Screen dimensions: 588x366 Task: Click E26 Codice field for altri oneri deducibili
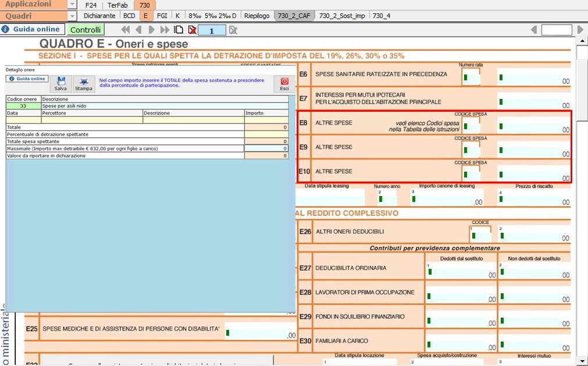click(480, 234)
